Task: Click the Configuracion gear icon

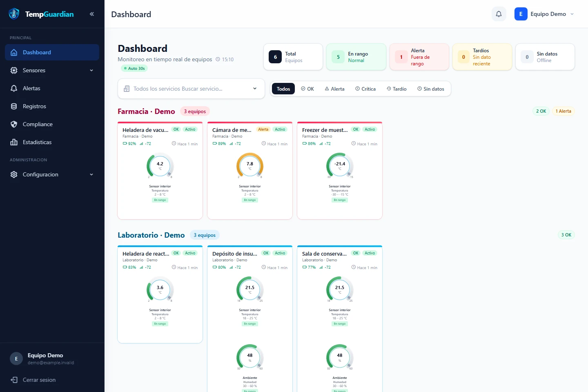Action: pos(14,174)
